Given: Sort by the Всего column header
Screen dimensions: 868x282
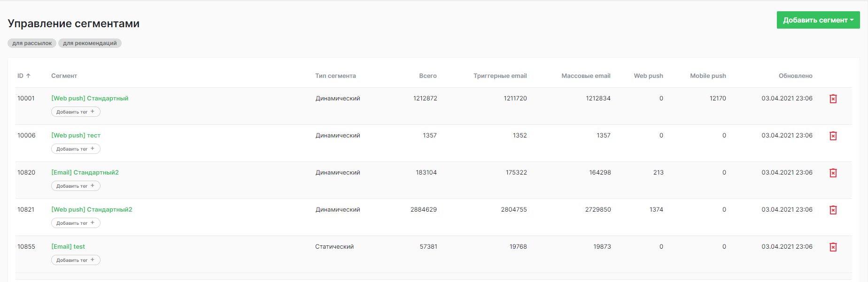Looking at the screenshot, I should pos(428,75).
